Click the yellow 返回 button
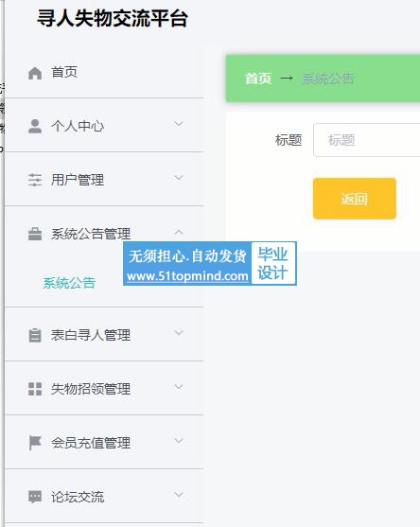Screen dimensions: 420x527 click(x=355, y=199)
